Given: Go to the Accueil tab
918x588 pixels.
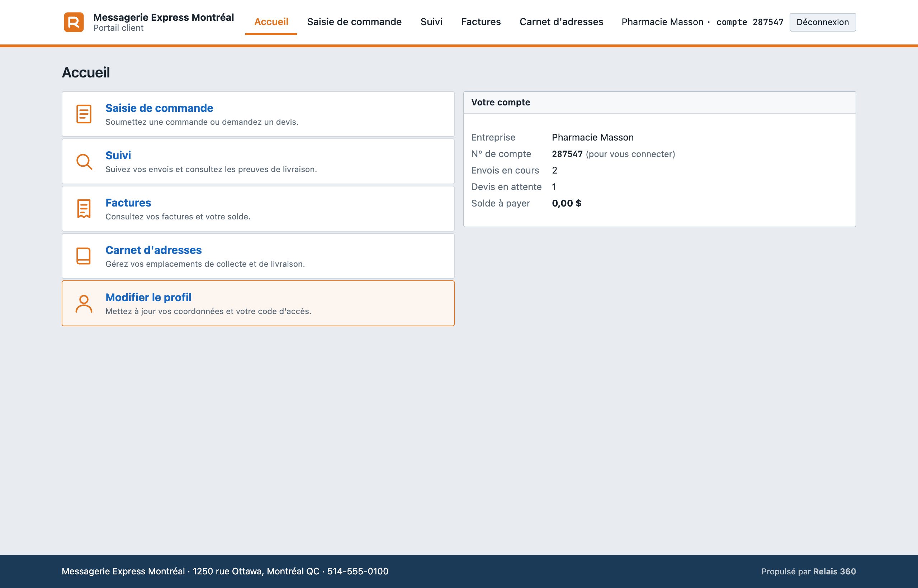Looking at the screenshot, I should pos(271,22).
